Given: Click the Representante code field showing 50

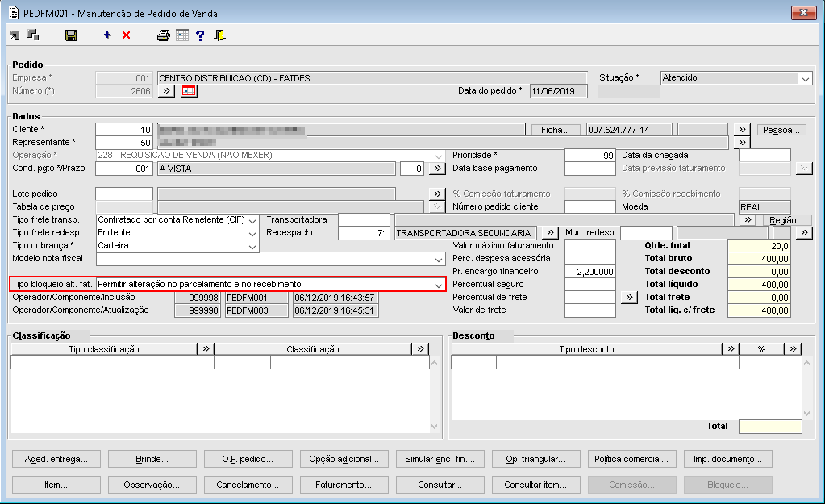Looking at the screenshot, I should (x=124, y=143).
